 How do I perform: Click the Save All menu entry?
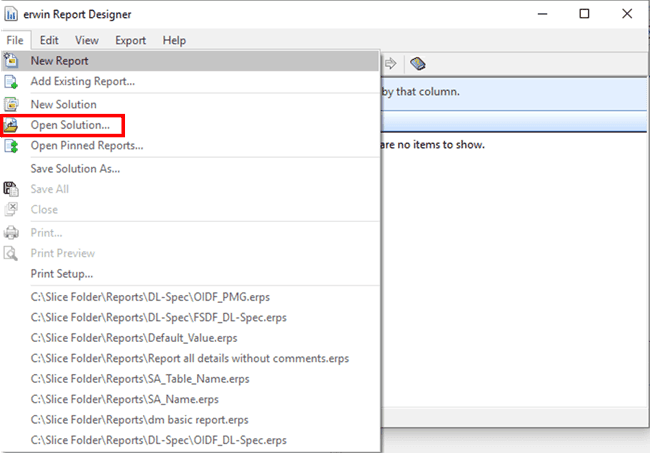pyautogui.click(x=191, y=189)
